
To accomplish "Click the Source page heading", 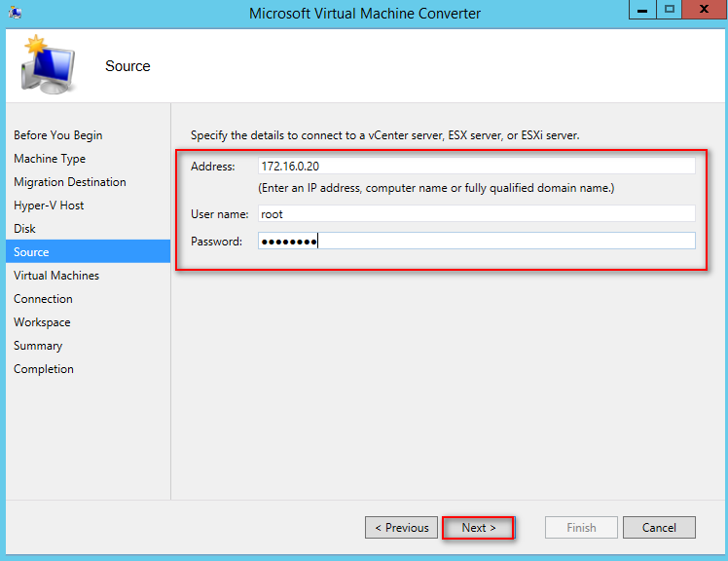I will point(127,66).
